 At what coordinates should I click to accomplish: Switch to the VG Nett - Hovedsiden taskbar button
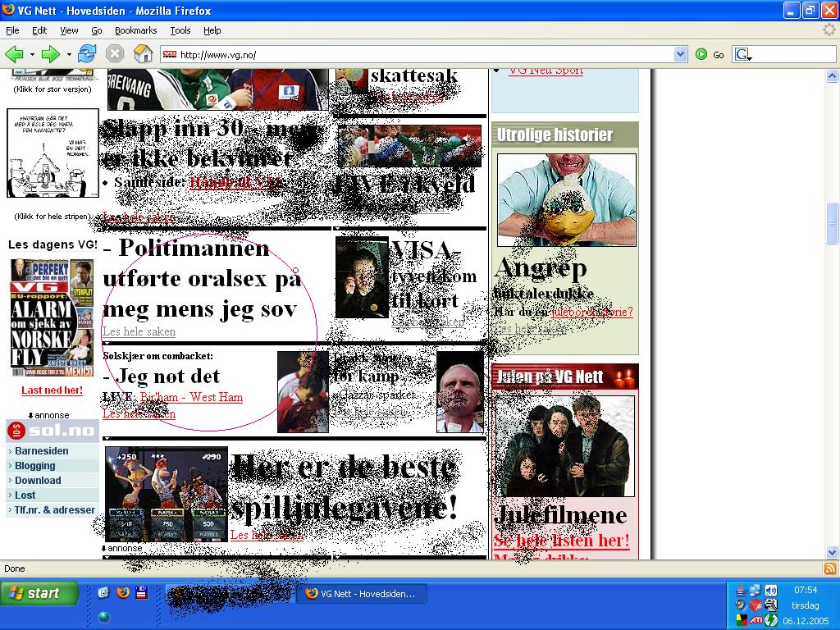click(362, 594)
